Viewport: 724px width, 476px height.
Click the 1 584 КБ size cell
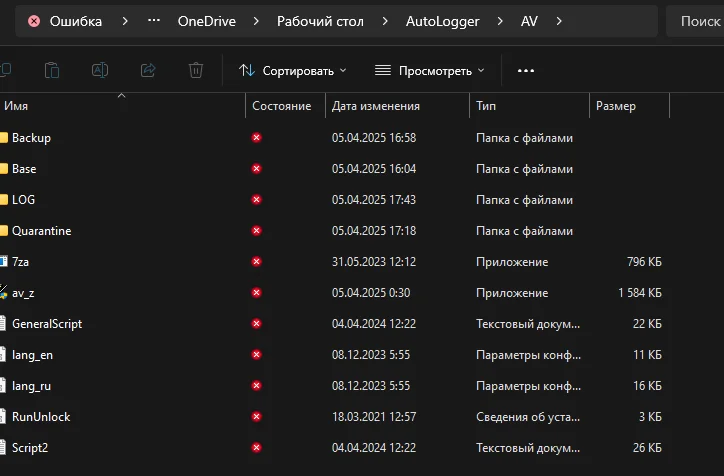click(640, 293)
